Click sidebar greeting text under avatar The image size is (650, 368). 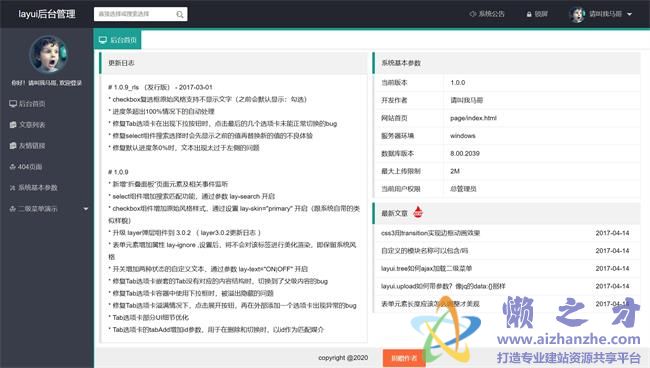tap(47, 83)
